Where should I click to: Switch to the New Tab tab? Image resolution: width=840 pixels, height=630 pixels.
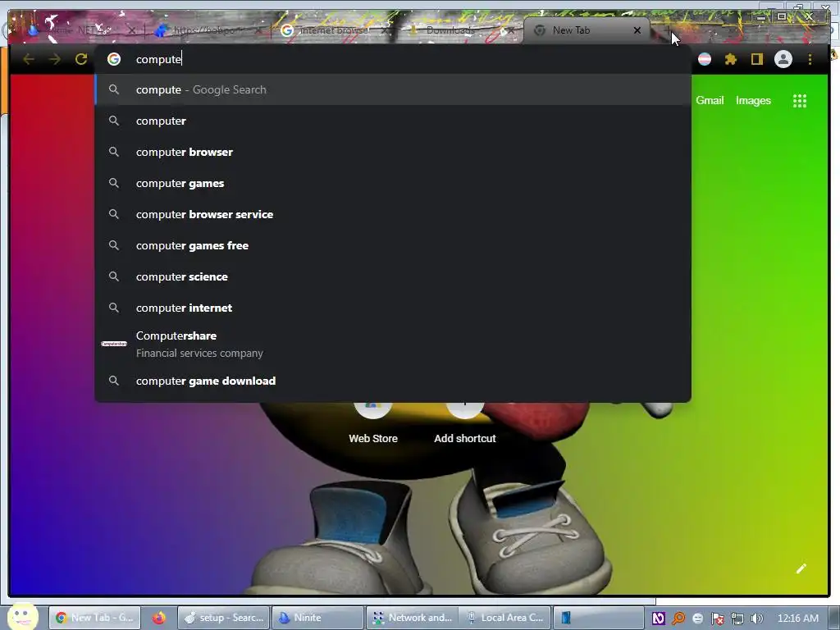(x=586, y=30)
